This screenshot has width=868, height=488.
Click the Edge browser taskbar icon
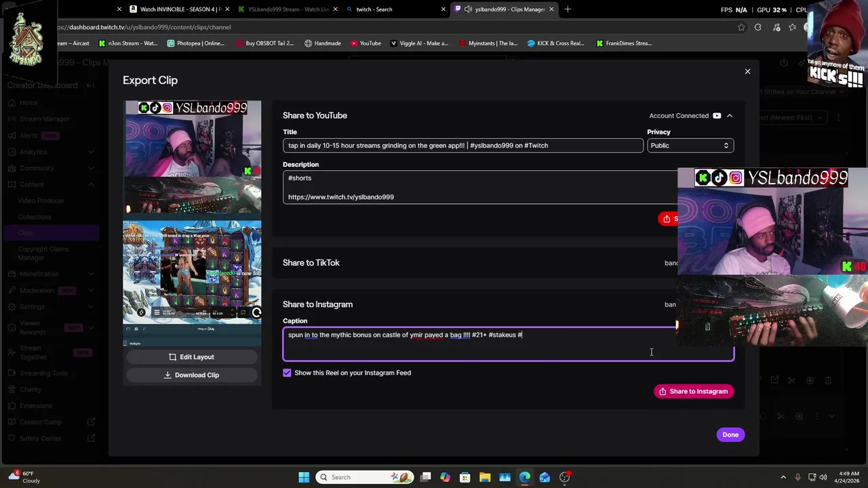click(x=525, y=477)
